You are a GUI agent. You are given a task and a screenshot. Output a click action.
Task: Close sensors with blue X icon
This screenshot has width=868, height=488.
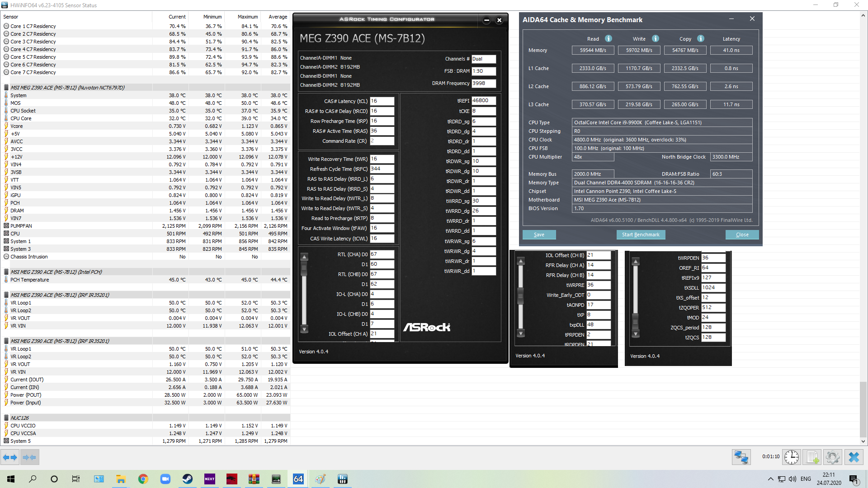coord(854,457)
